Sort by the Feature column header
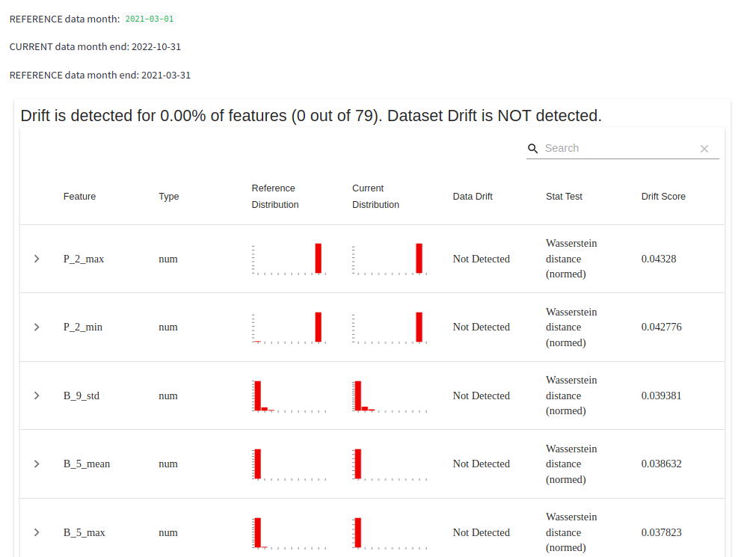Viewport: 756px width, 557px height. pyautogui.click(x=79, y=197)
